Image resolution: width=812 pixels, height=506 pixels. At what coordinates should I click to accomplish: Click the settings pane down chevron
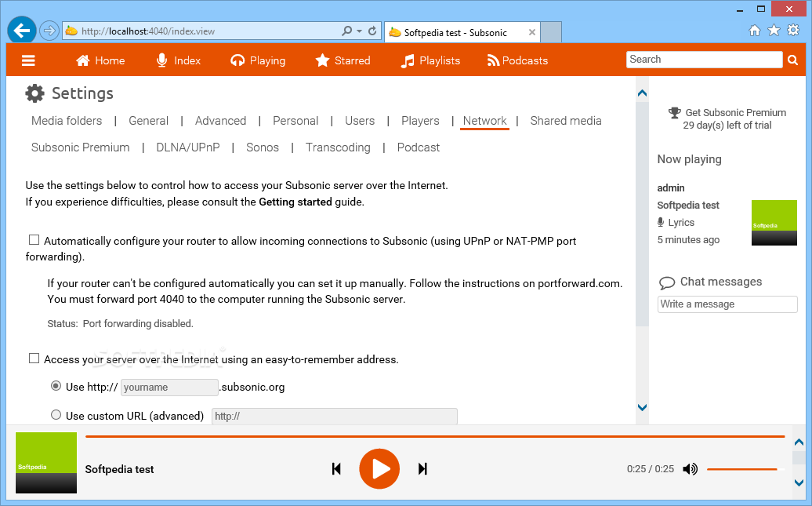coord(642,407)
